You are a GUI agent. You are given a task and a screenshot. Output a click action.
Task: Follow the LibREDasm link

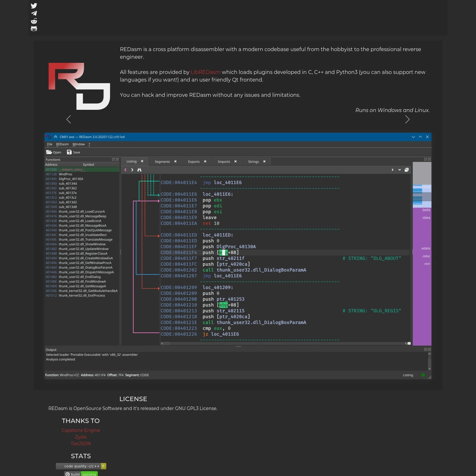[x=205, y=72]
